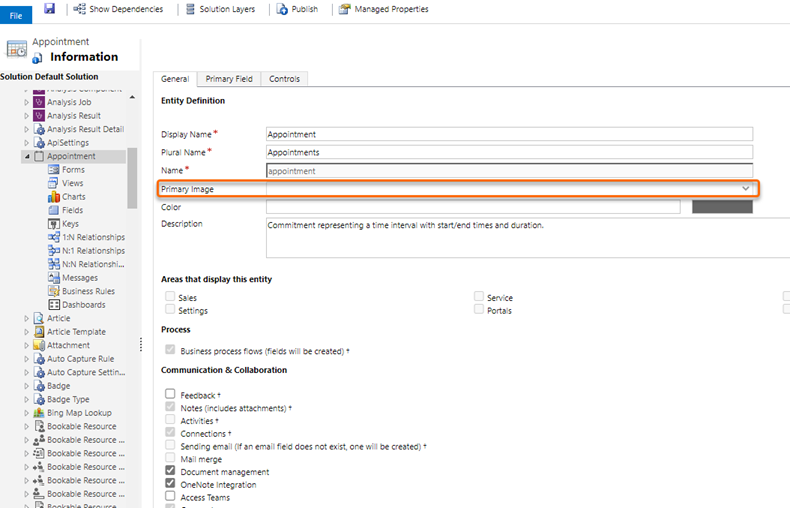Click the Publish icon

[281, 9]
